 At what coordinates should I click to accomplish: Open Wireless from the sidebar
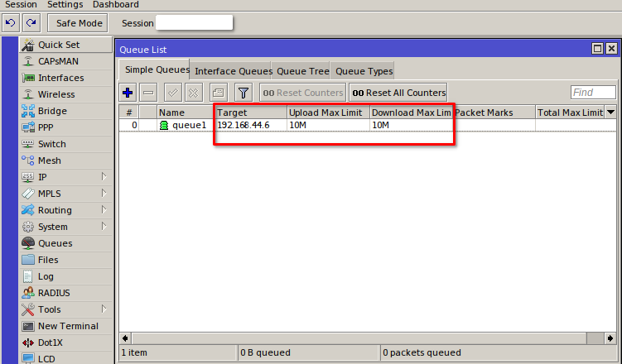pos(55,94)
